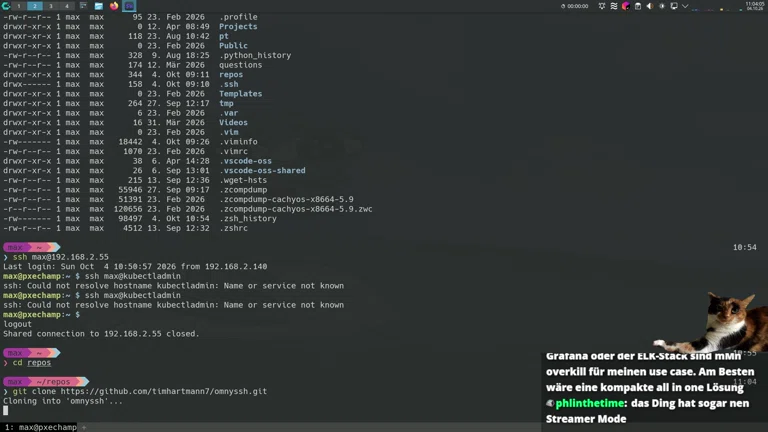Expand hidden system tray icons arrow
This screenshot has width=768, height=432.
pyautogui.click(x=685, y=6)
